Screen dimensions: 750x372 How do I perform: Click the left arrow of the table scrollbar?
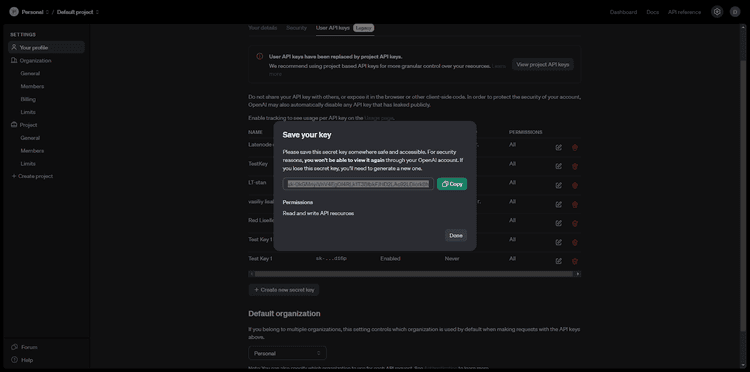click(x=251, y=274)
